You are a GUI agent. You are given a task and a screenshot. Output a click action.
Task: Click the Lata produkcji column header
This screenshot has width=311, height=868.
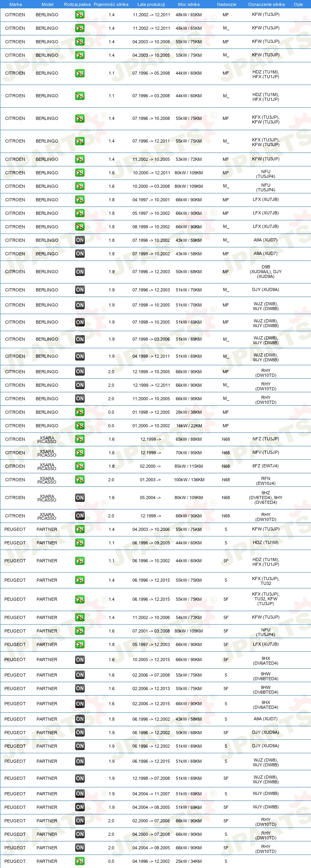coord(151,4)
